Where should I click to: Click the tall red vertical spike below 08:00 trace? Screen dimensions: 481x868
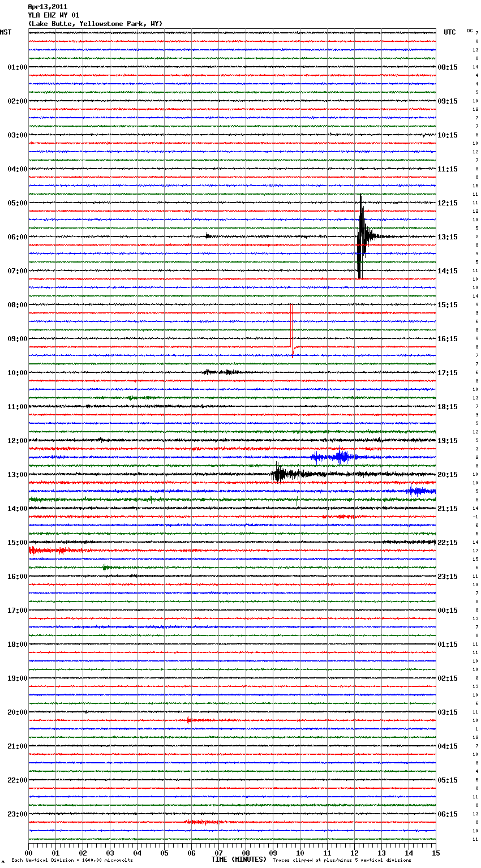[x=292, y=331]
